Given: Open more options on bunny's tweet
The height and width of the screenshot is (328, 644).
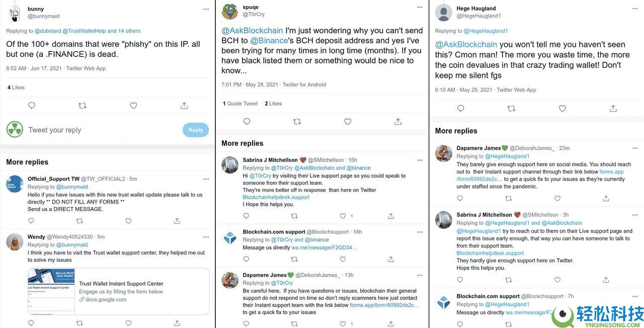Looking at the screenshot, I should [x=206, y=9].
